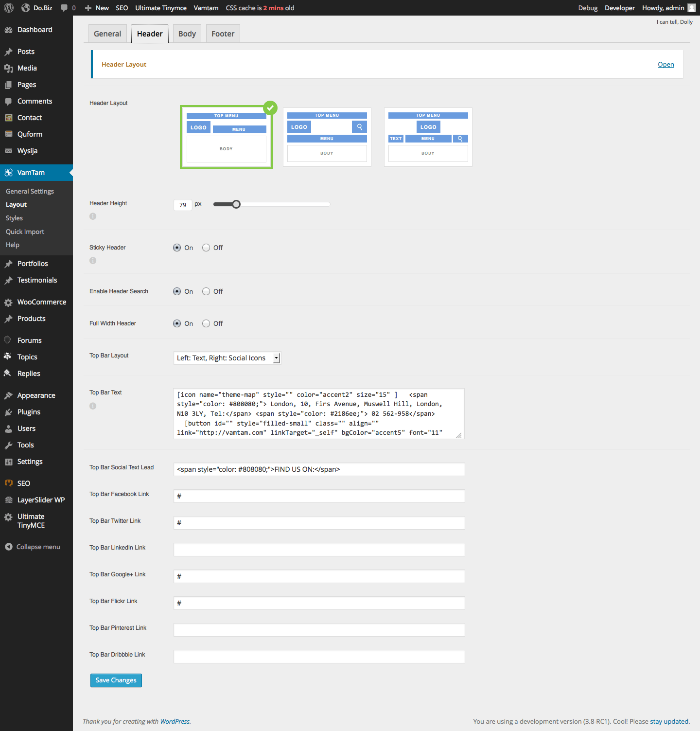Click the WordPress logo icon in admin bar
This screenshot has width=700, height=731.
[x=9, y=8]
